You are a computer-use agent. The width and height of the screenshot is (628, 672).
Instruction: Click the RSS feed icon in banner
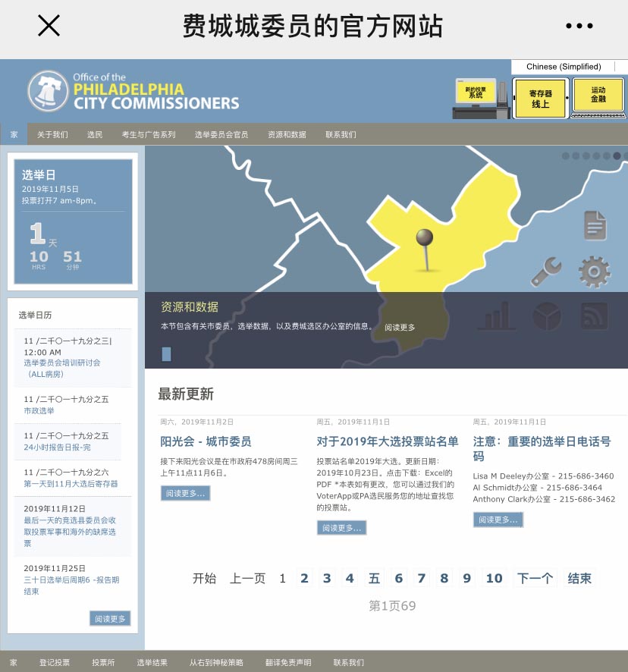[594, 316]
